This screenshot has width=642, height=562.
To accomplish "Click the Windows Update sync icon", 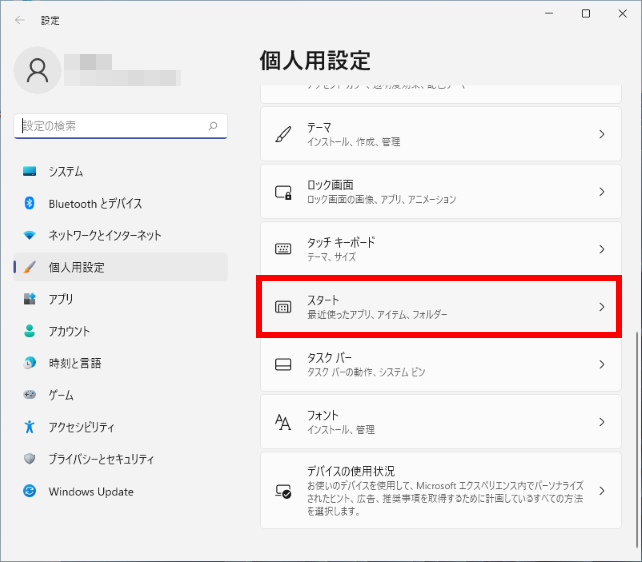I will [29, 490].
